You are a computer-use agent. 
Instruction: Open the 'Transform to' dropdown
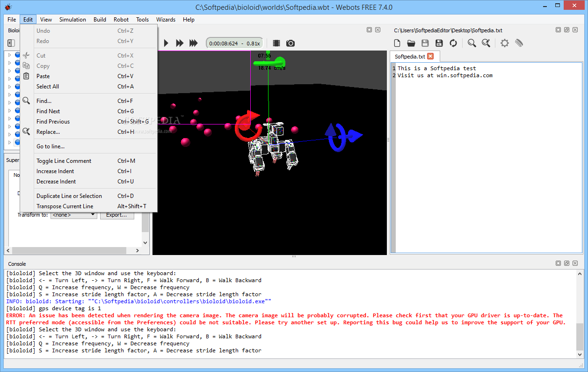(x=74, y=215)
